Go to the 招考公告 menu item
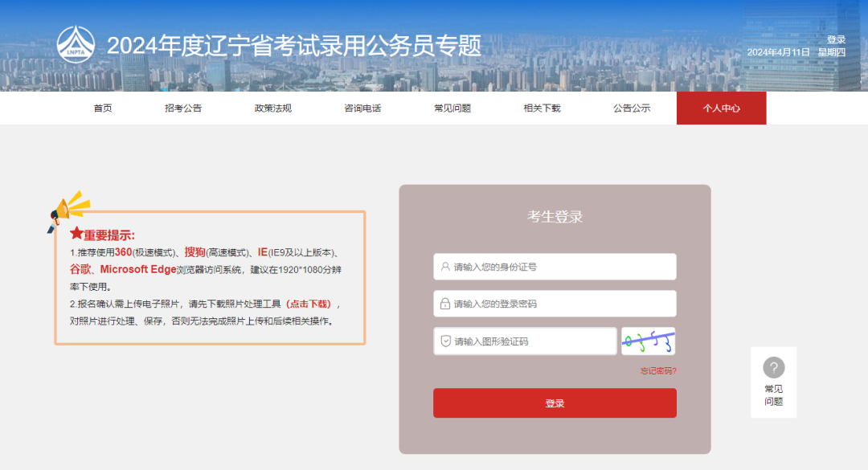Viewport: 868px width, 470px height. tap(183, 108)
